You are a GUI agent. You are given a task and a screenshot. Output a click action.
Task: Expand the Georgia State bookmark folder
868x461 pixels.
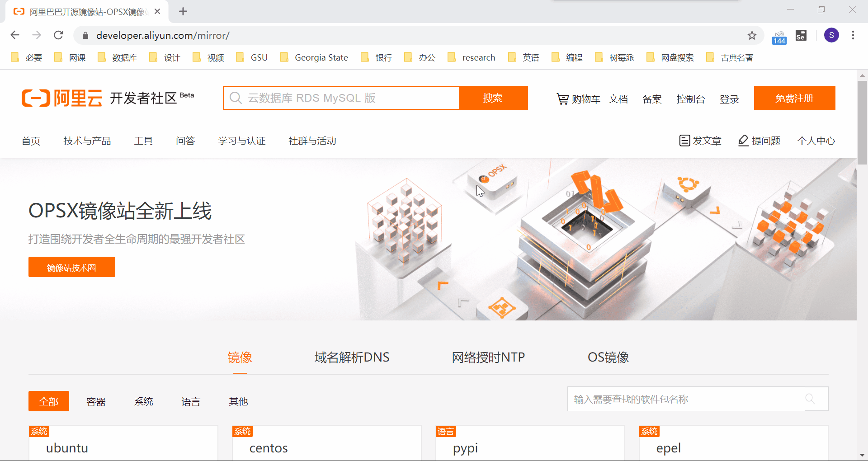click(x=315, y=57)
